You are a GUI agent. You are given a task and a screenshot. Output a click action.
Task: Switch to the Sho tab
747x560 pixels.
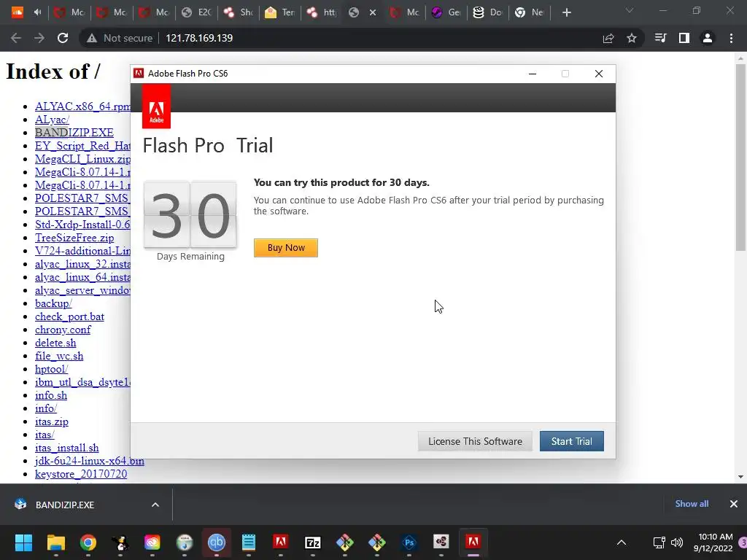(x=239, y=12)
